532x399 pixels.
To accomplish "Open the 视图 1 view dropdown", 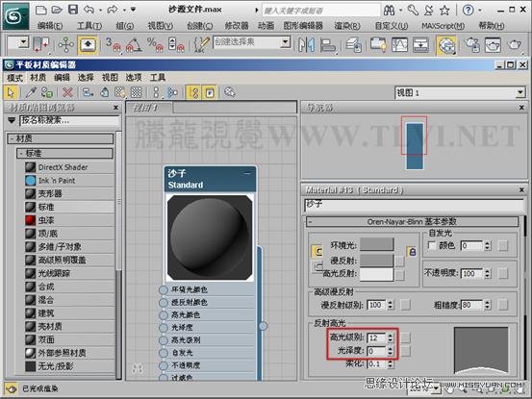I will [x=520, y=92].
